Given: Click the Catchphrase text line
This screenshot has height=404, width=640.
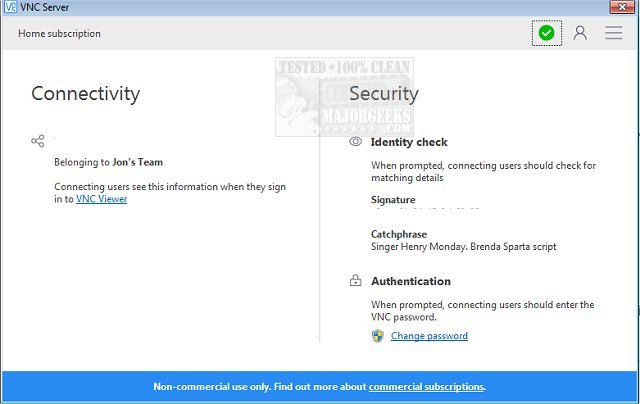Looking at the screenshot, I should [x=463, y=246].
